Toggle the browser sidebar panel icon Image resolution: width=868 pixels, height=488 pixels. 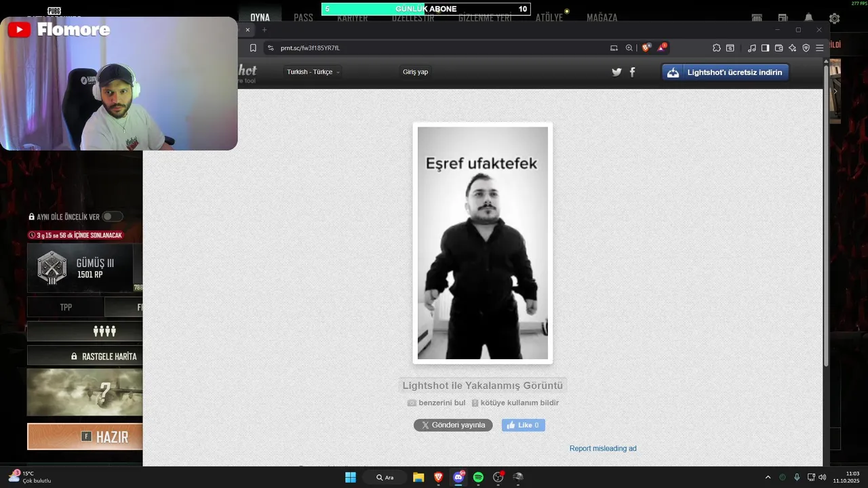(765, 48)
